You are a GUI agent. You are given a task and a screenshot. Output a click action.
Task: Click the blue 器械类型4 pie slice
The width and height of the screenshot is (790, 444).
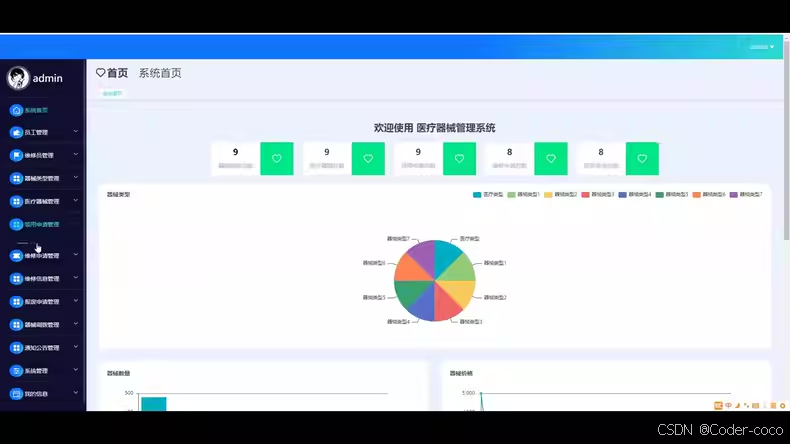(x=423, y=305)
